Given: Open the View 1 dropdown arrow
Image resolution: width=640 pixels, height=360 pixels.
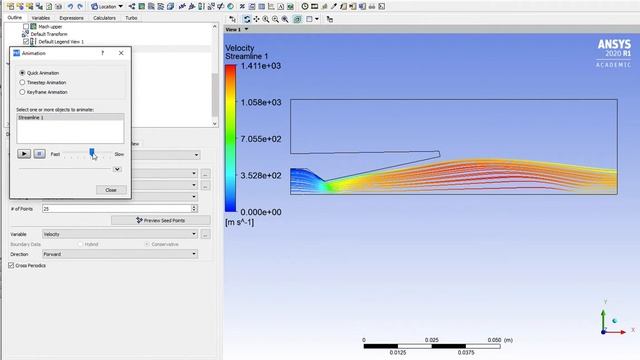Looking at the screenshot, I should point(246,29).
